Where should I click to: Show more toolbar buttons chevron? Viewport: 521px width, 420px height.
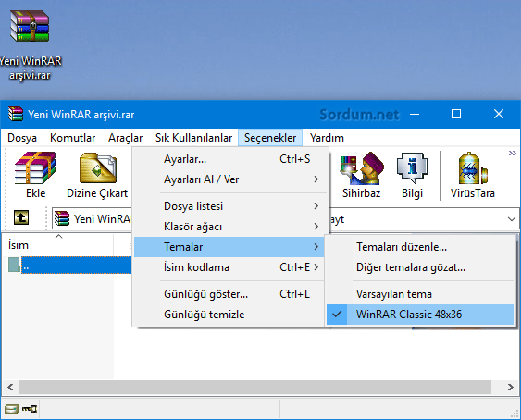click(x=513, y=154)
